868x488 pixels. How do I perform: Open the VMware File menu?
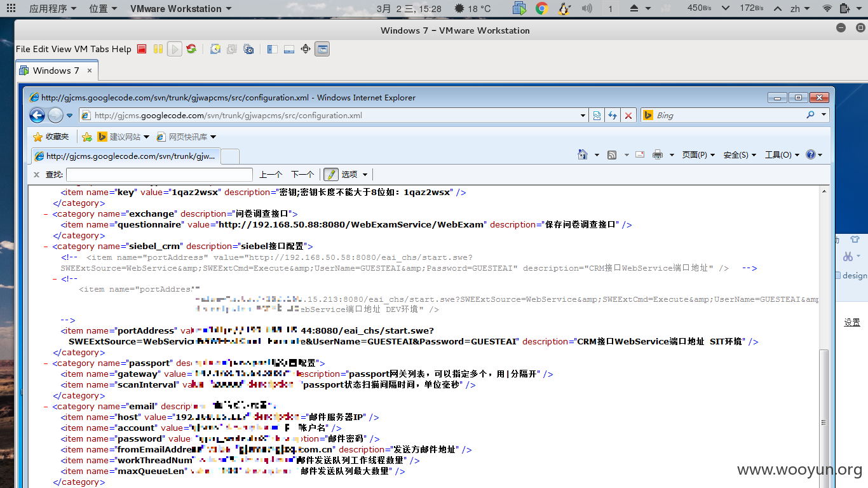[x=23, y=49]
